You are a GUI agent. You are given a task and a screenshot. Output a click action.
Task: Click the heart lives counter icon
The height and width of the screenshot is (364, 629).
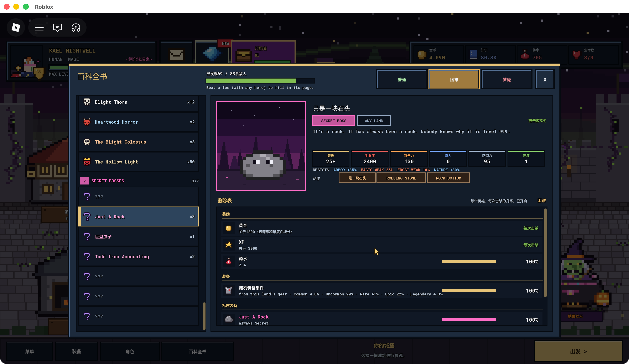click(577, 54)
